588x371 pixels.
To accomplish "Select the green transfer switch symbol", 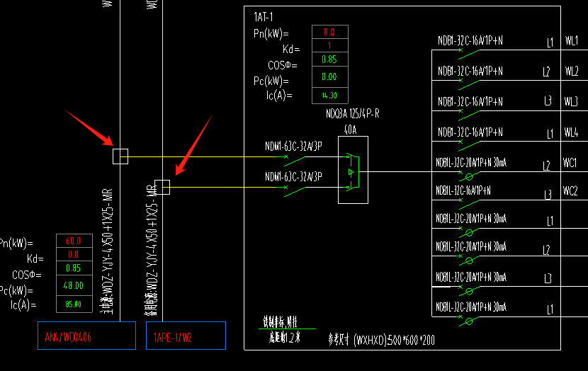I will [353, 172].
